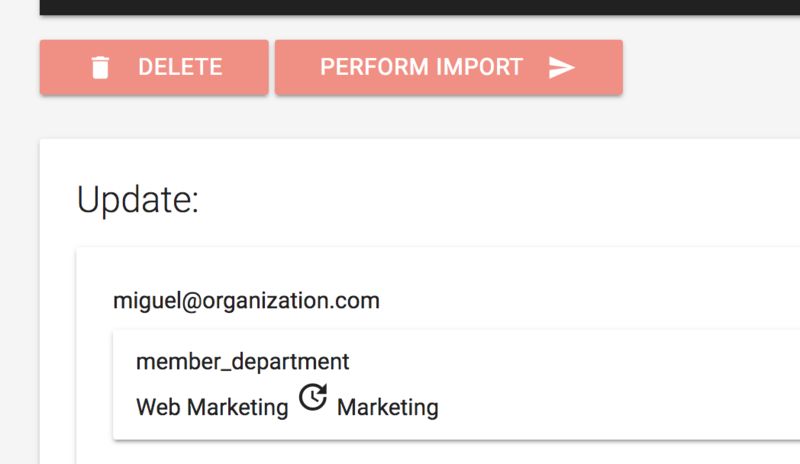Click the gray margin left of Update card
800x464 pixels.
tap(19, 300)
